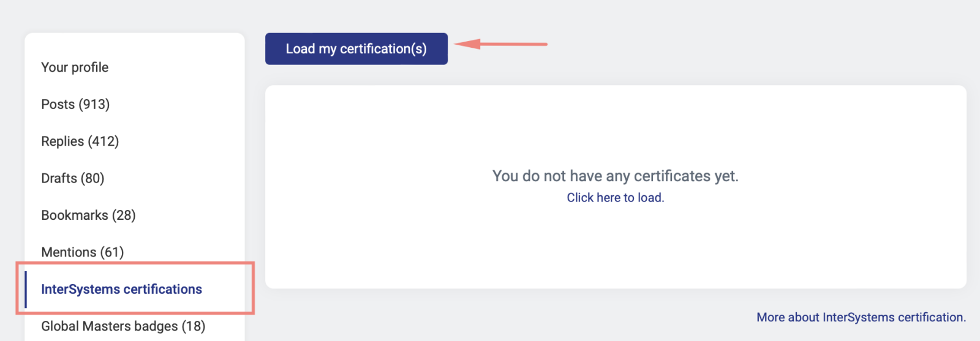Viewport: 980px width, 341px height.
Task: Click the Load my certification(s) button
Action: (x=356, y=49)
